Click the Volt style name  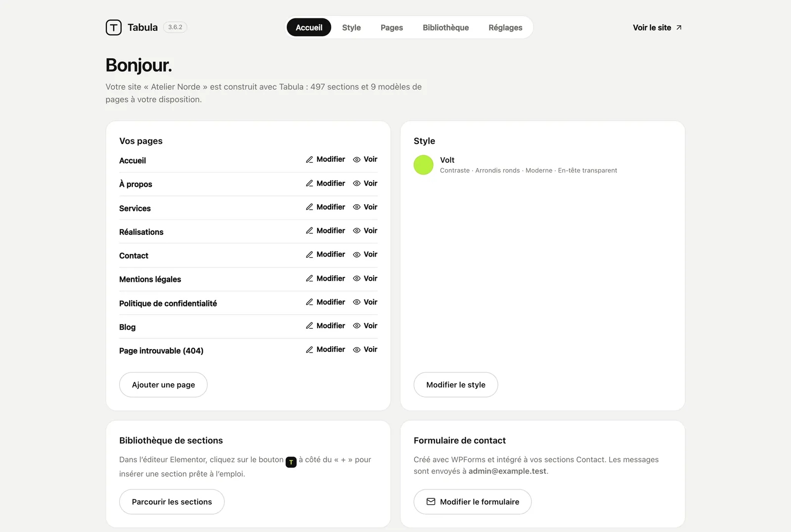[x=447, y=160]
